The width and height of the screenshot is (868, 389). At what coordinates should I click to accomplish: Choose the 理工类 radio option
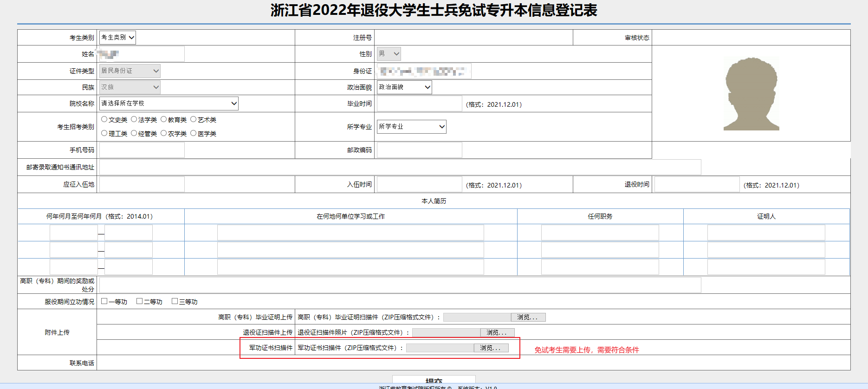pyautogui.click(x=104, y=133)
